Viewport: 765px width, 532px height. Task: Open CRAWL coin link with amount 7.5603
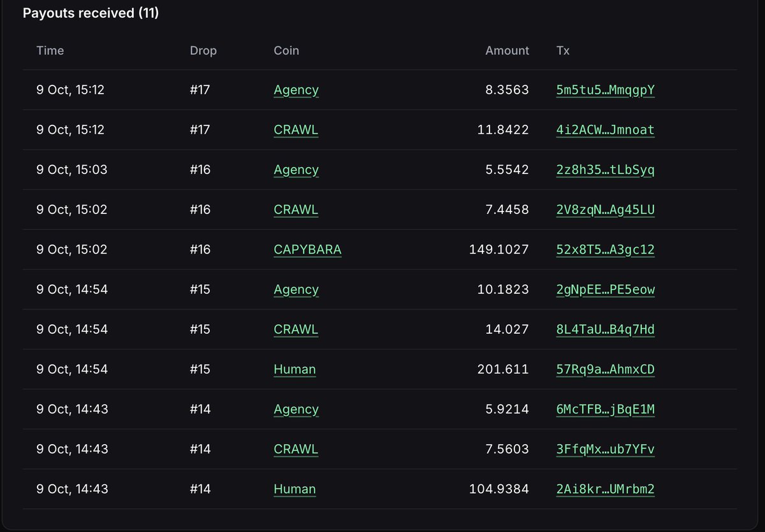pos(296,449)
